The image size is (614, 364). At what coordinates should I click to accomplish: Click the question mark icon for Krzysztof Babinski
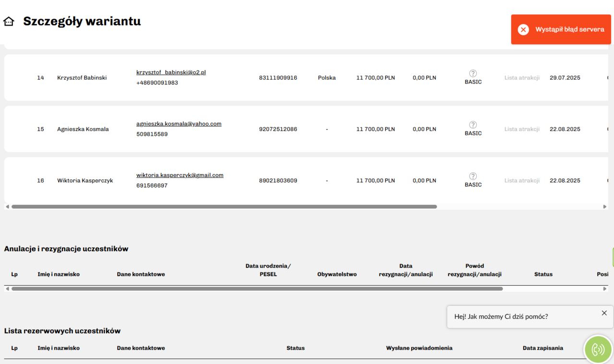473,73
